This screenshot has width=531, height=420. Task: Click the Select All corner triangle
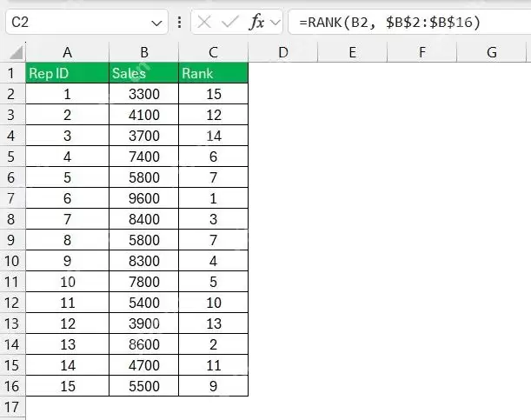click(17, 52)
